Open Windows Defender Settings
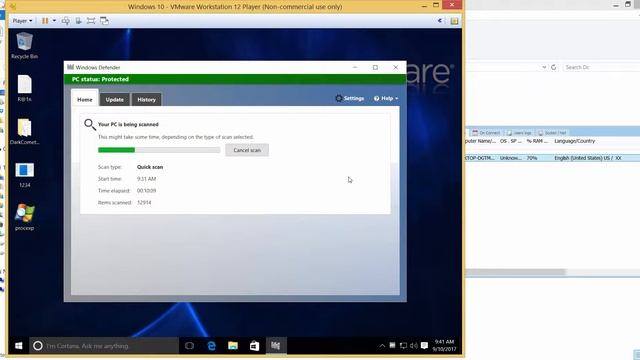The image size is (640, 360). coord(349,98)
